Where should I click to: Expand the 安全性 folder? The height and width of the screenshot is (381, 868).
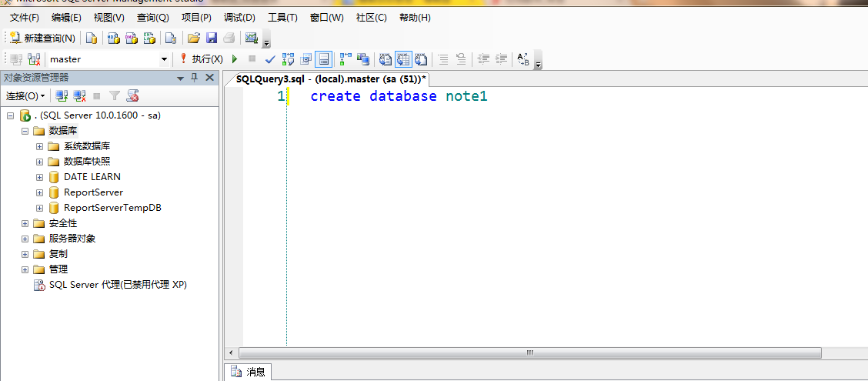coord(25,223)
